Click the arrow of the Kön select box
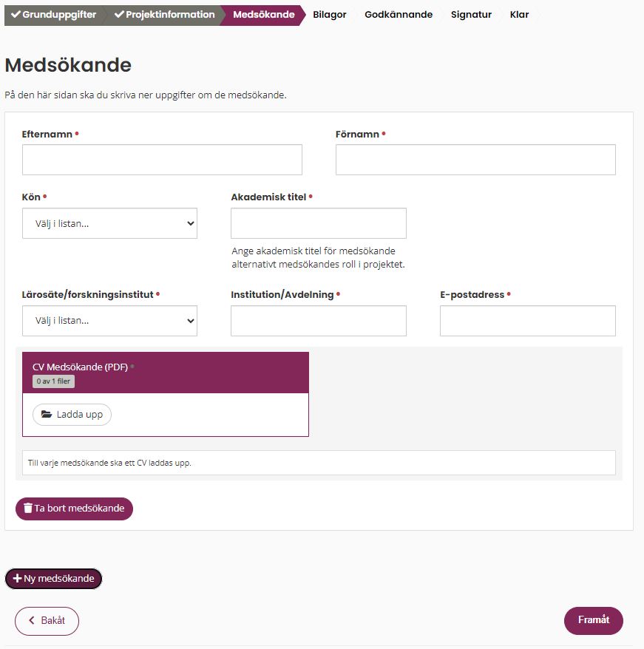The width and height of the screenshot is (644, 649). pyautogui.click(x=191, y=223)
